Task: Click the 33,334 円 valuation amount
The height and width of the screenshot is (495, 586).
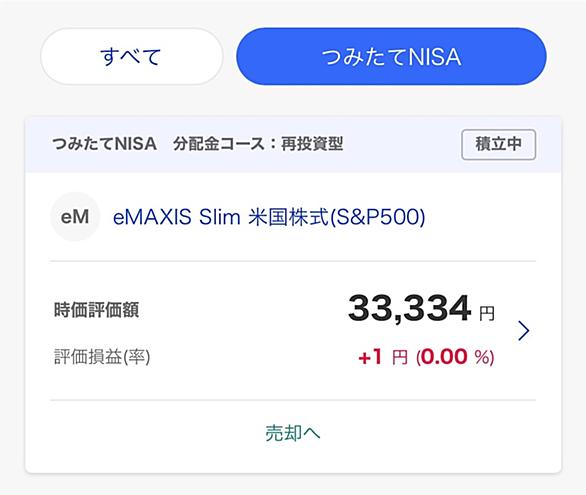Action: click(421, 309)
